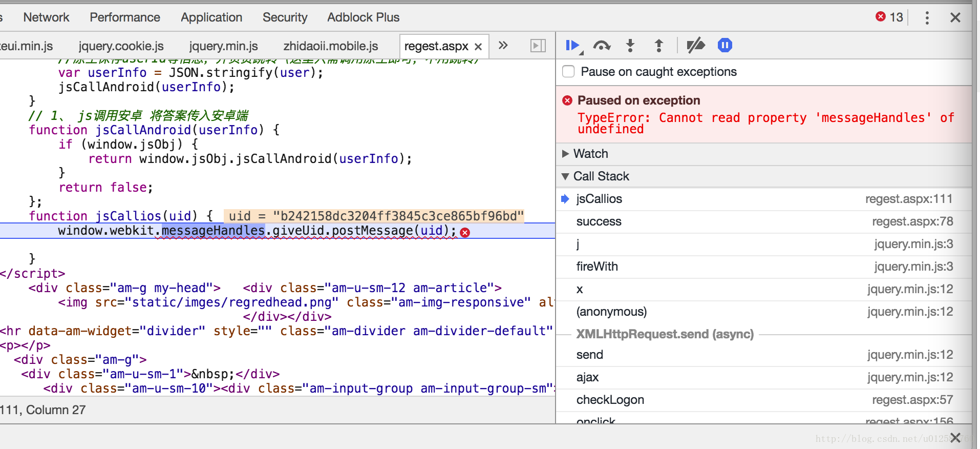980x449 pixels.
Task: Switch to the Network tab
Action: pyautogui.click(x=46, y=17)
